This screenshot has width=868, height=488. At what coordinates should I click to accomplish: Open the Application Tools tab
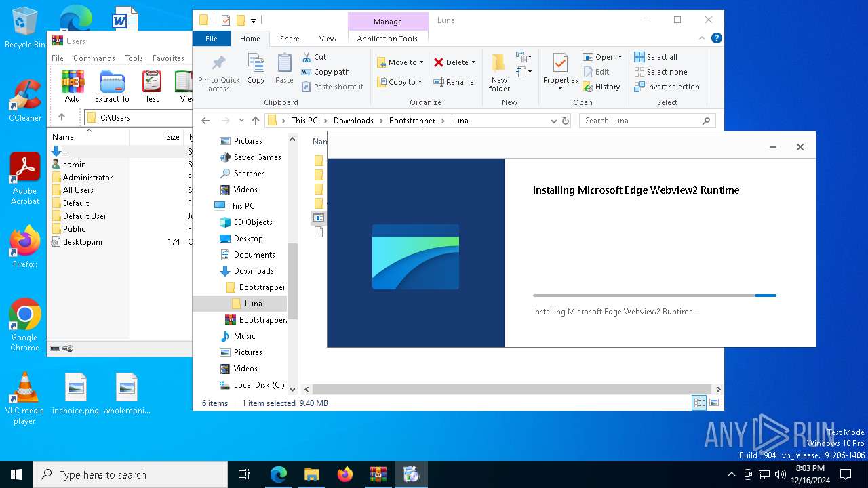pos(387,39)
